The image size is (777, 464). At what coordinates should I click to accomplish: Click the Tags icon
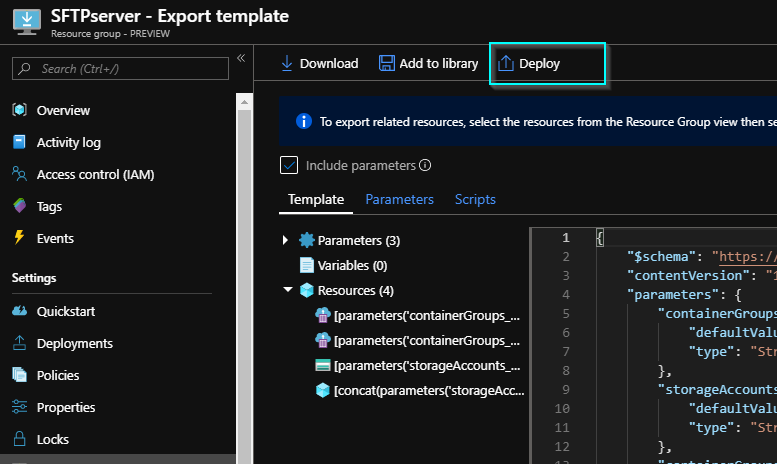point(19,205)
